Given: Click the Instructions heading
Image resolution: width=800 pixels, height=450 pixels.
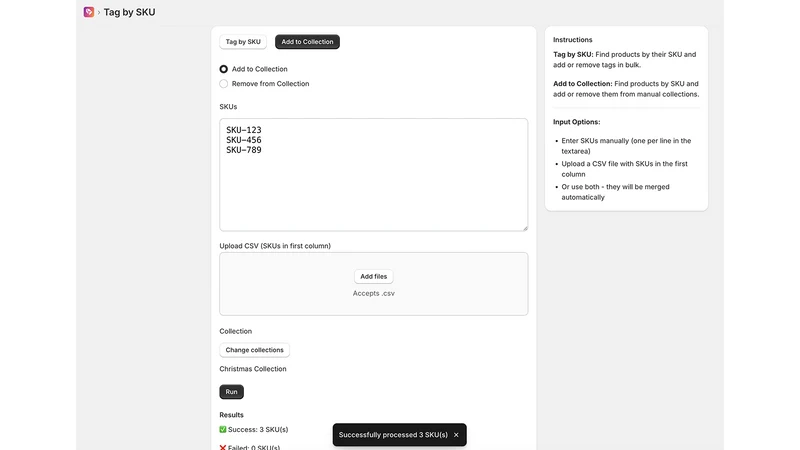Looking at the screenshot, I should click(x=572, y=40).
